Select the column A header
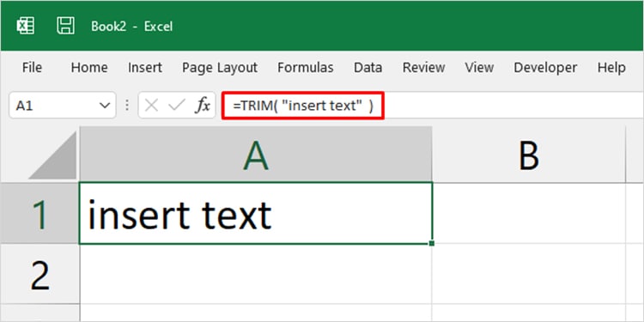 [x=256, y=155]
